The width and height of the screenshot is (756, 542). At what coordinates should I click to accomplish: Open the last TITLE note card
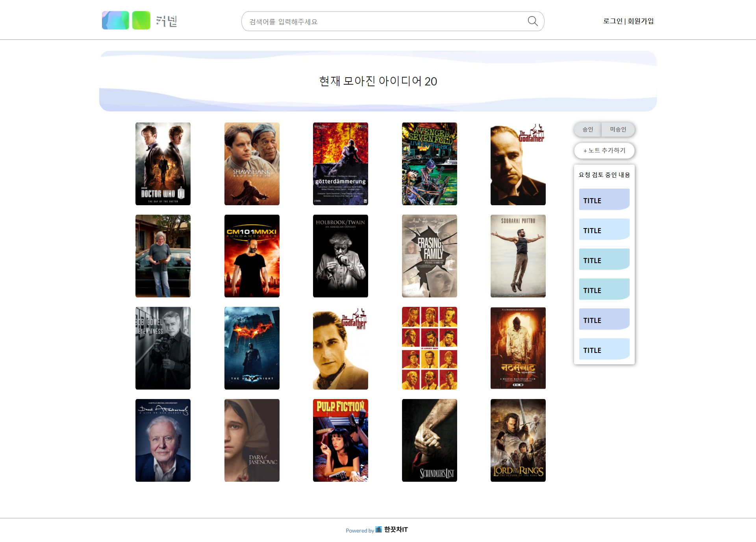point(604,349)
